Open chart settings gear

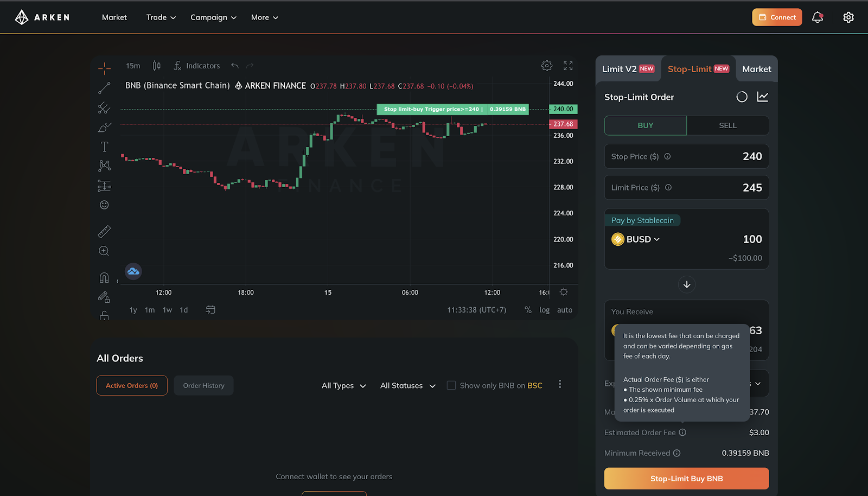pos(547,66)
